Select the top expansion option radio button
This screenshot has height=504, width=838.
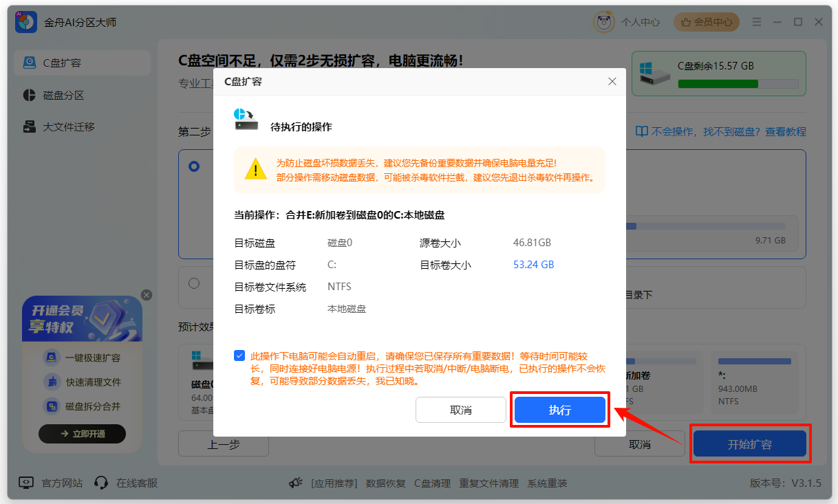[x=193, y=166]
